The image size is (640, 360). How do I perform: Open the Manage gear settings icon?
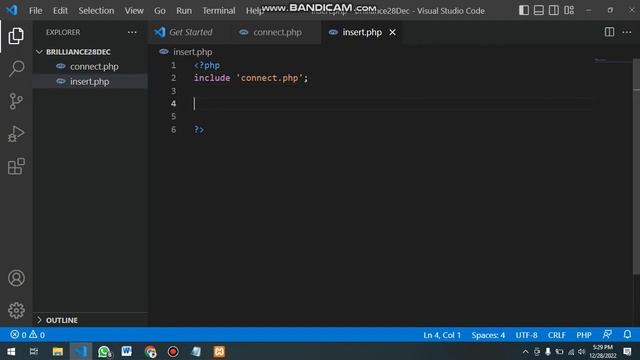(16, 311)
